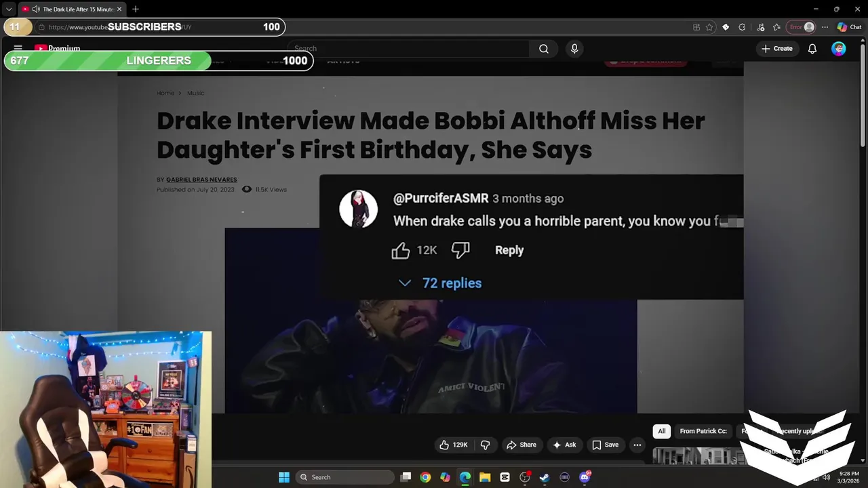868x488 pixels.
Task: Like the video with 129K likes
Action: coord(454,445)
